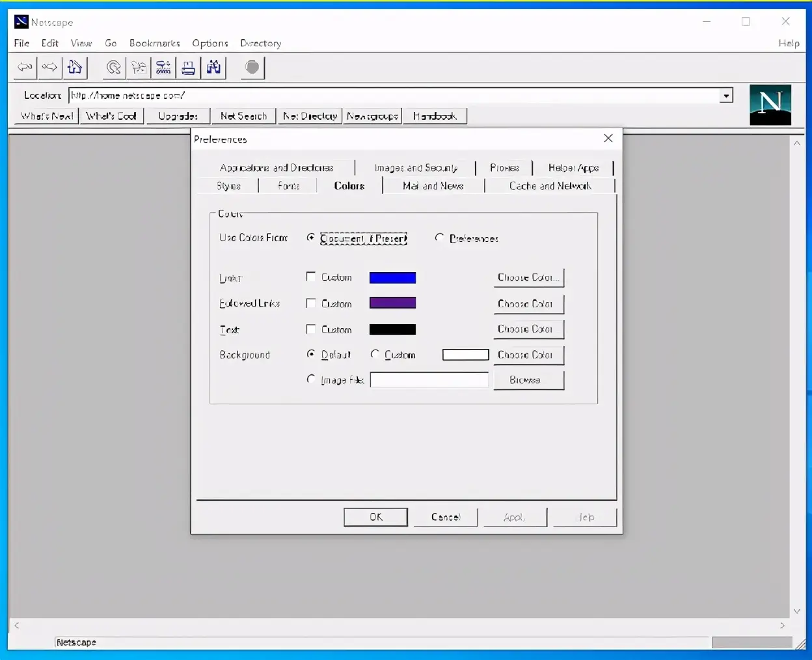Image resolution: width=812 pixels, height=660 pixels.
Task: Click the Load Images toolbar icon
Action: (139, 67)
